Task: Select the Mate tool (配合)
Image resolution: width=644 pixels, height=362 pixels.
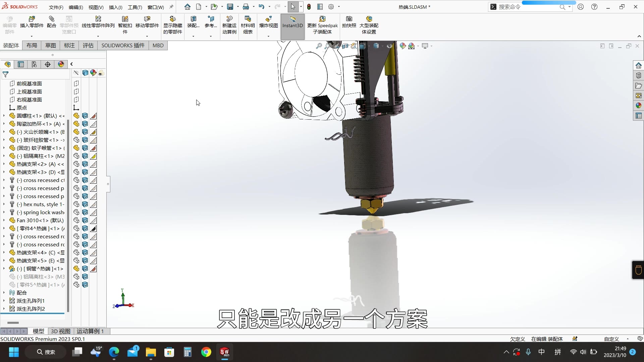Action: (51, 22)
